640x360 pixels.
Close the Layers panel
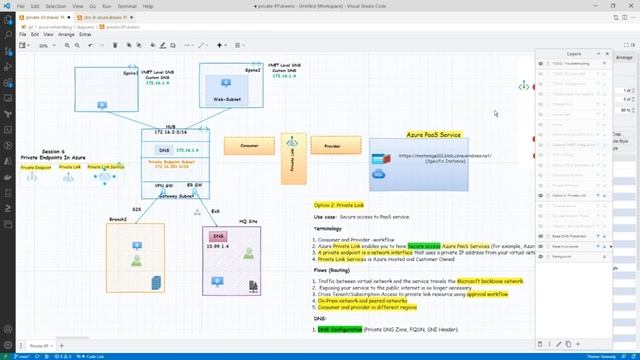607,53
